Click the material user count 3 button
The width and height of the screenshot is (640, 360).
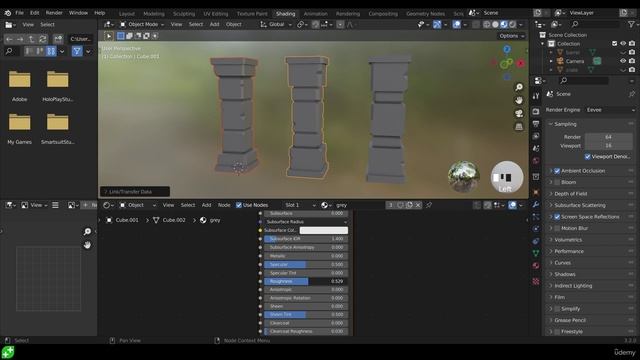[x=391, y=205]
